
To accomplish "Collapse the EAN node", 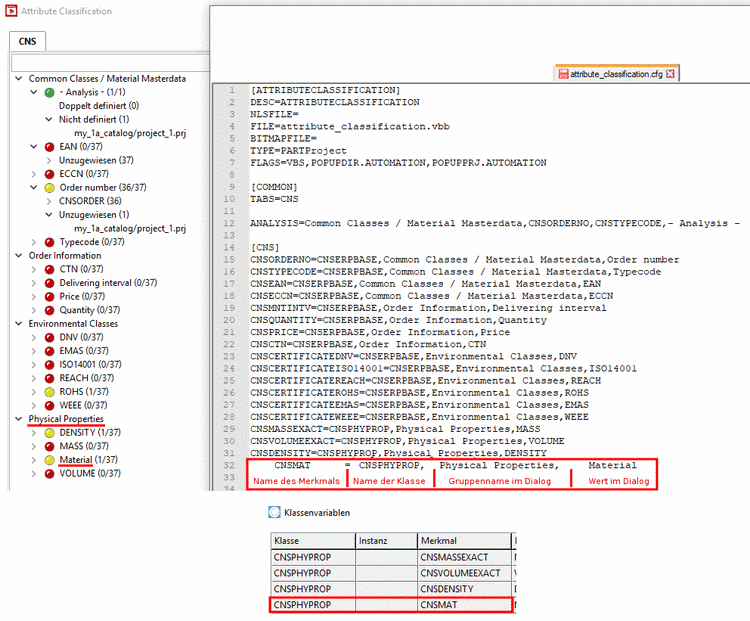I will pyautogui.click(x=33, y=146).
